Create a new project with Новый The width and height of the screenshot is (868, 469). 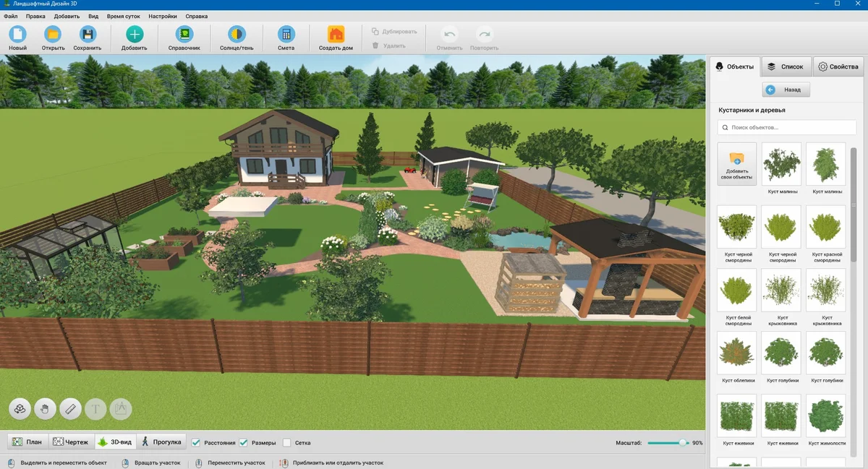click(x=17, y=38)
